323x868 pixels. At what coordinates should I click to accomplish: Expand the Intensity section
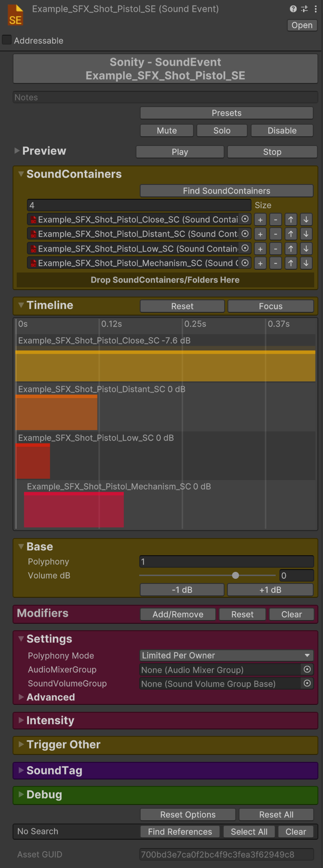[50, 720]
